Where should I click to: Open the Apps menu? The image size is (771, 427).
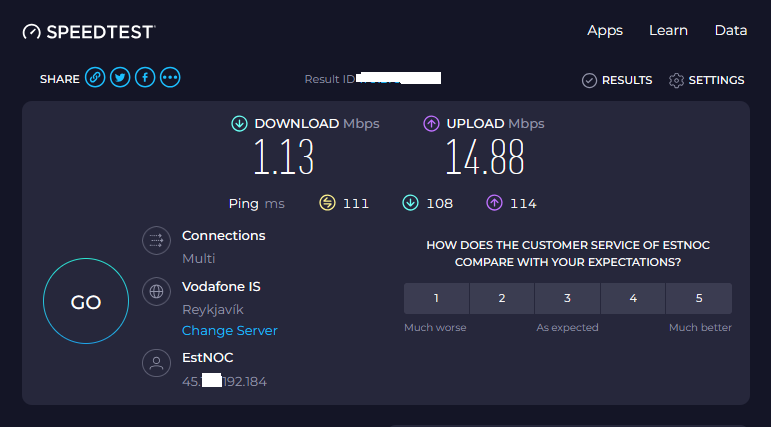605,31
